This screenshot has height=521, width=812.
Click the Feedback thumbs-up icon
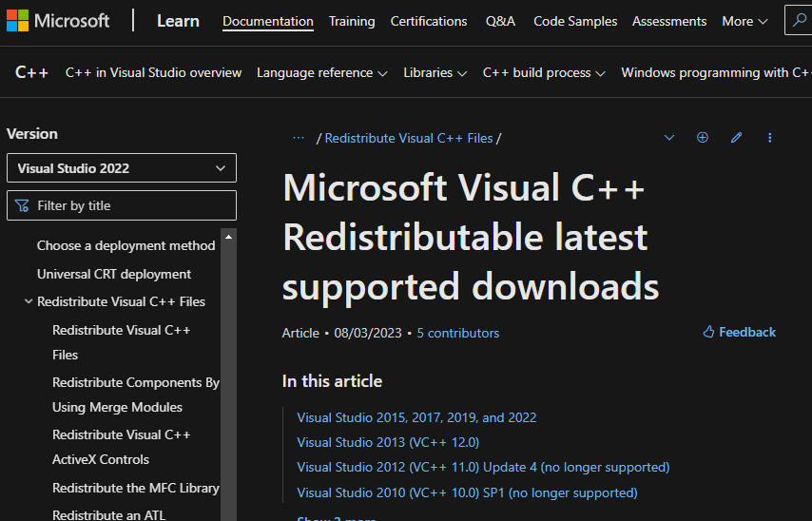708,332
